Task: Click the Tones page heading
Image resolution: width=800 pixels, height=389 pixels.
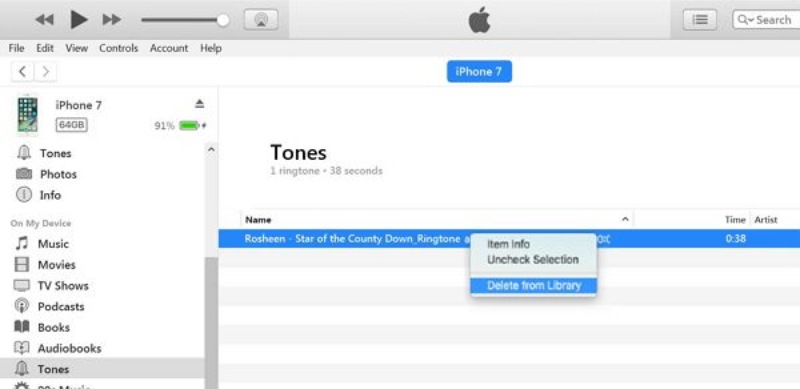Action: 298,152
